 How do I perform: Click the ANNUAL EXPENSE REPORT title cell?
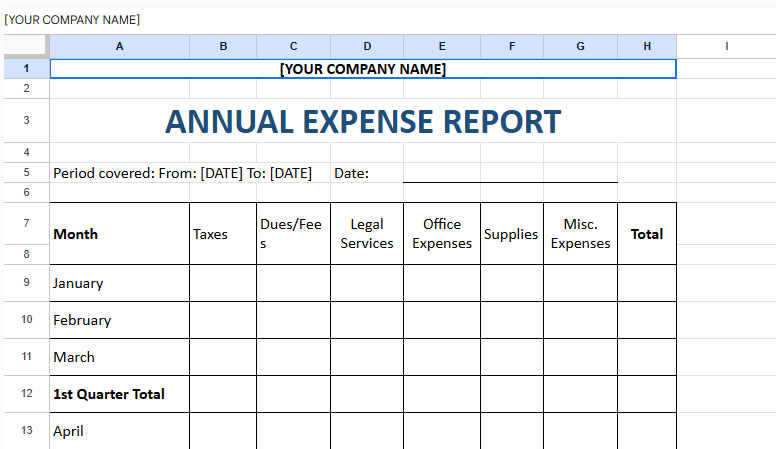(x=363, y=121)
